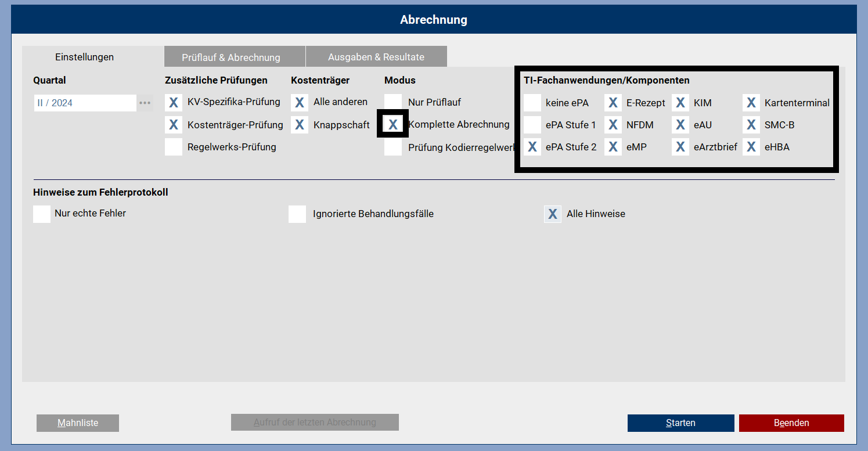Enable Nur echte Fehler option

[x=42, y=214]
